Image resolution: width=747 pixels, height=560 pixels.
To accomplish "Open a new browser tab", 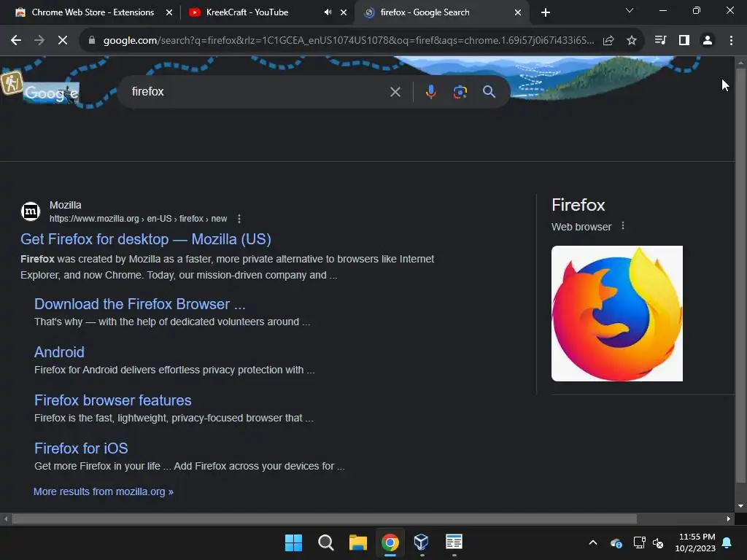I will 546,12.
